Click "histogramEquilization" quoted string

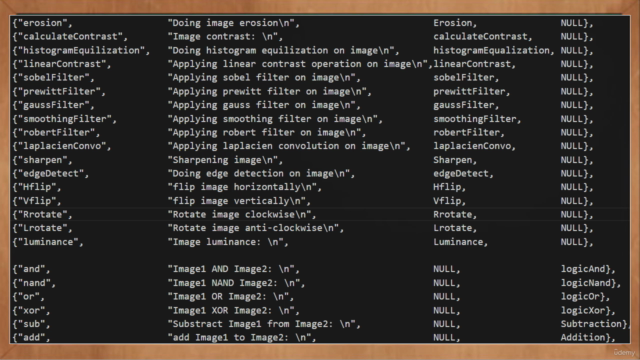(81, 50)
